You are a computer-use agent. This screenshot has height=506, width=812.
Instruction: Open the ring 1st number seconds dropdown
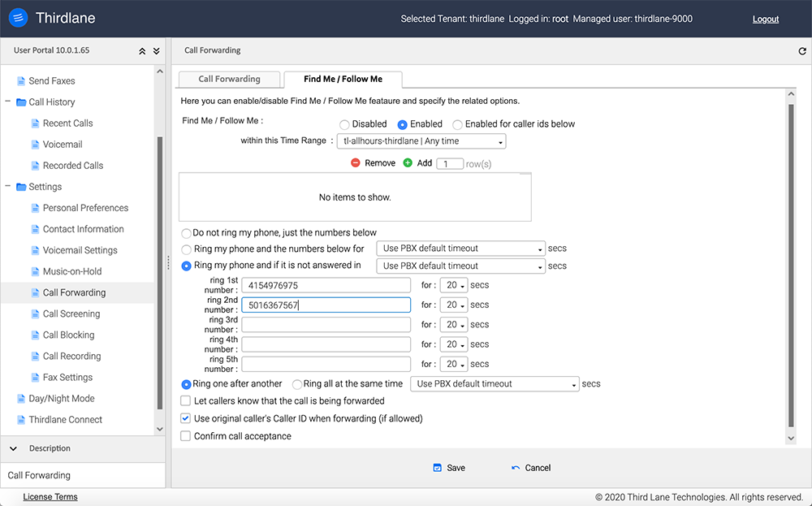coord(453,286)
